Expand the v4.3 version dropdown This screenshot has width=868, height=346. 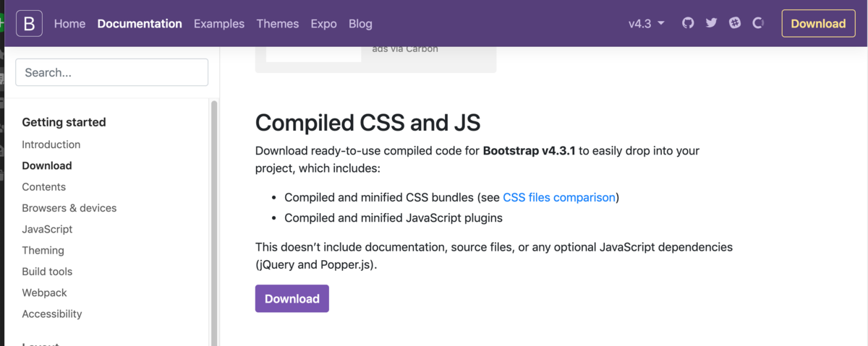646,24
